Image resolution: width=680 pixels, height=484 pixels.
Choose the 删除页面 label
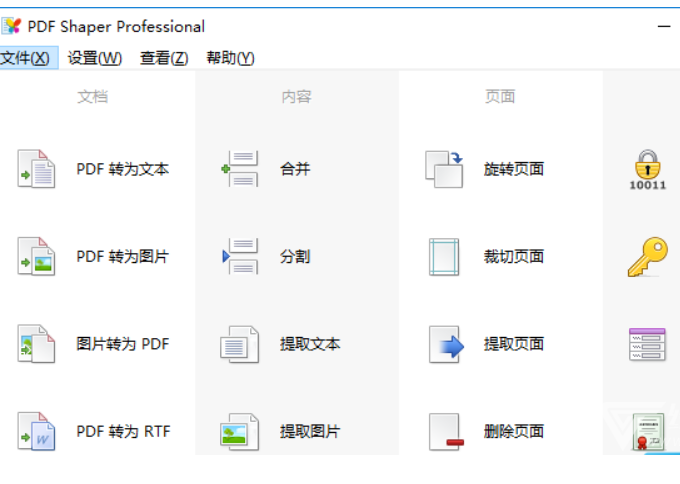[514, 432]
